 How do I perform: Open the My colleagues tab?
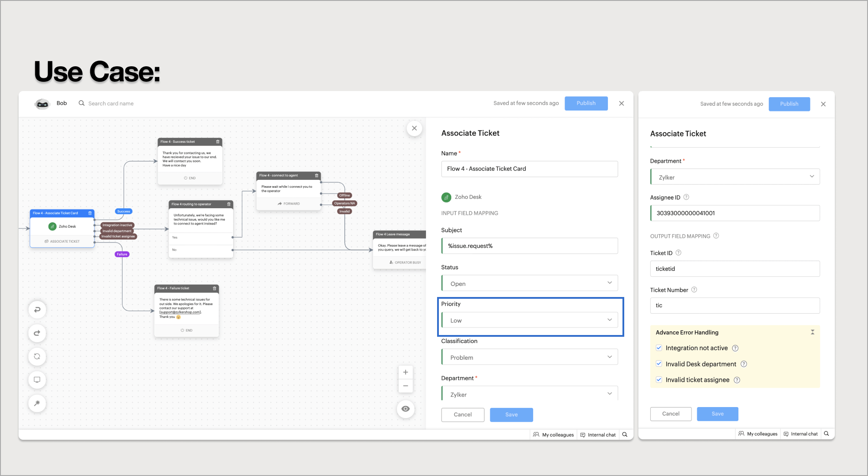[553, 434]
